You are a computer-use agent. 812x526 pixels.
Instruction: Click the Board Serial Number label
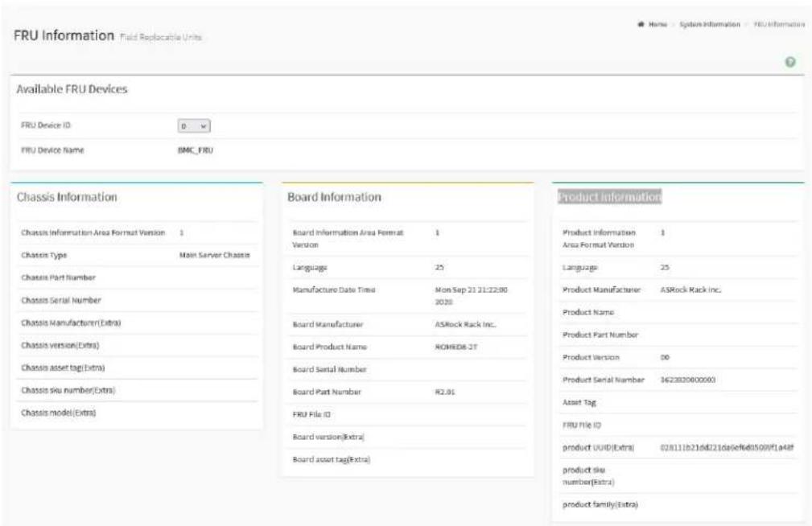[329, 370]
